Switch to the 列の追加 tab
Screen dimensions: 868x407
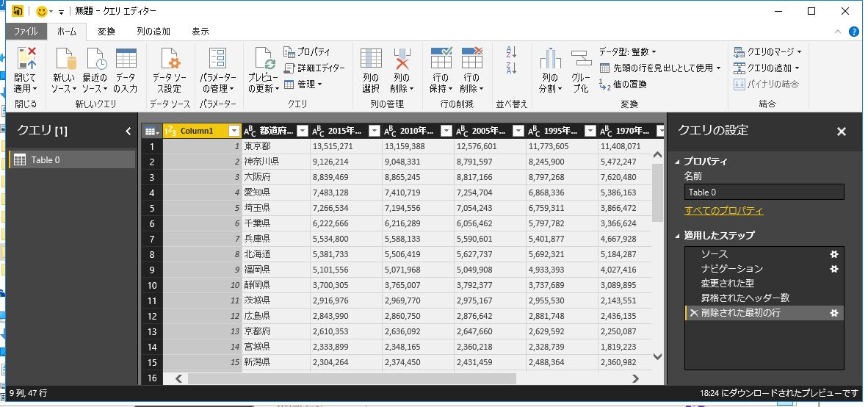pos(153,32)
